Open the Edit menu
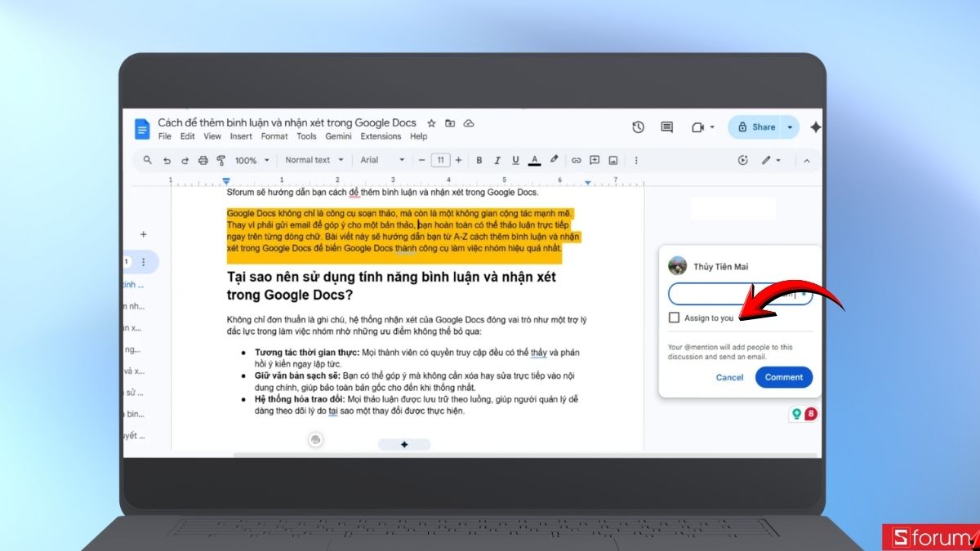This screenshot has height=551, width=980. click(x=188, y=136)
